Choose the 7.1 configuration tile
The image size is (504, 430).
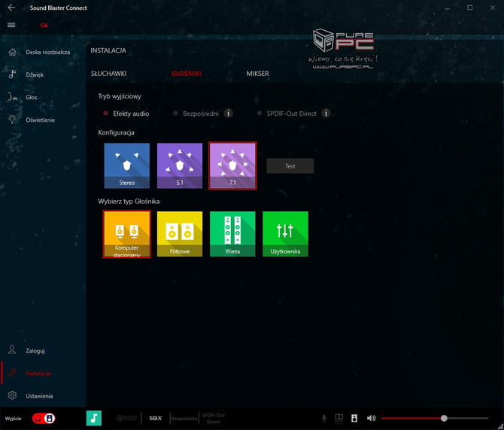[232, 165]
